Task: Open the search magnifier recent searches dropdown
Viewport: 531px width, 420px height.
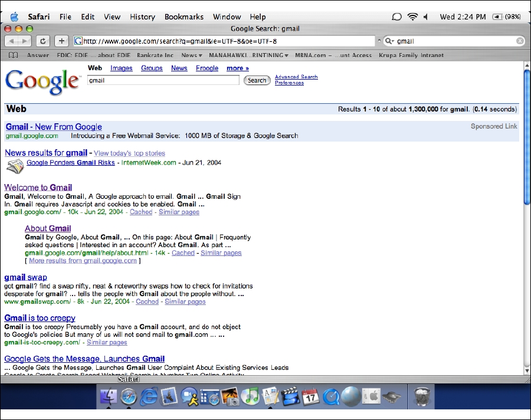Action: point(390,41)
